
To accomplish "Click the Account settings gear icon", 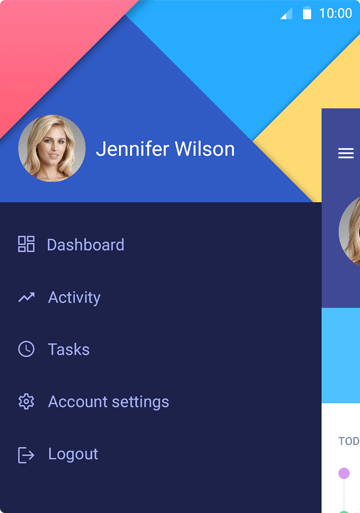I will click(x=26, y=401).
